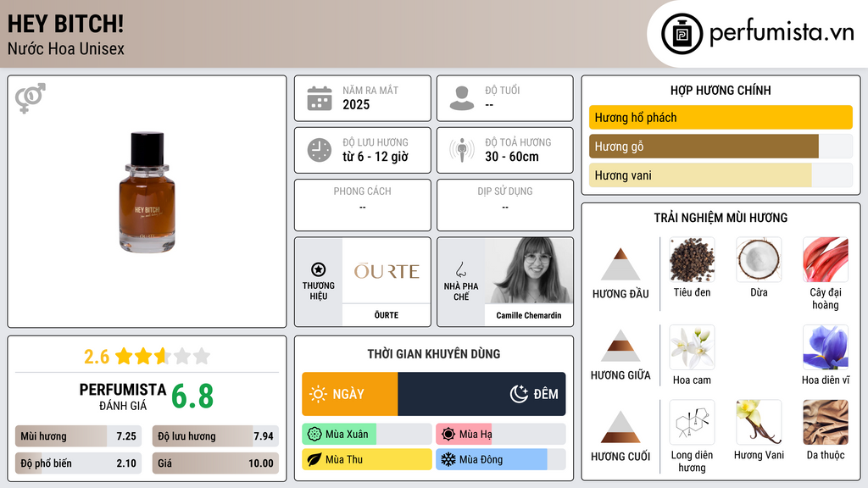Viewport: 868px width, 488px height.
Task: Click the Độ phổ biến 2.10 score bar
Action: pyautogui.click(x=78, y=463)
